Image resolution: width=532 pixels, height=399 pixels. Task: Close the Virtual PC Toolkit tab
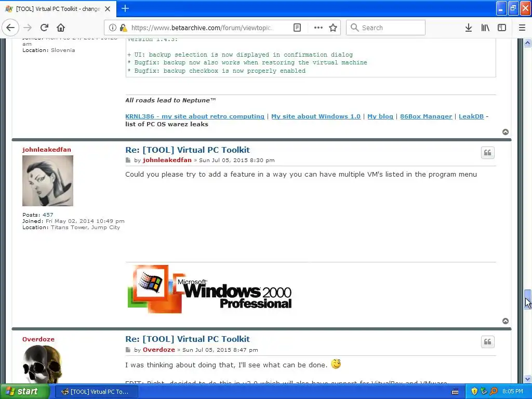(x=108, y=9)
